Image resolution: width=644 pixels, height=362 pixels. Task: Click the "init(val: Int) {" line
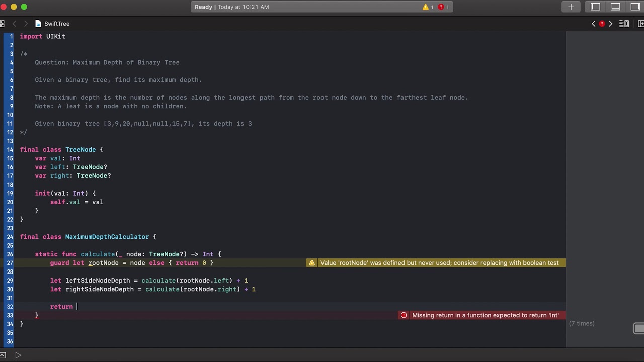[65, 193]
